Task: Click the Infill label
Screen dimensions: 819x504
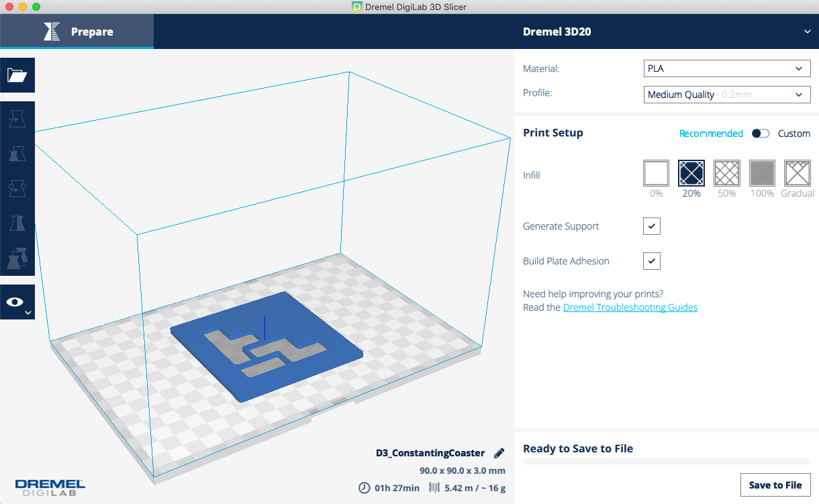Action: [532, 175]
